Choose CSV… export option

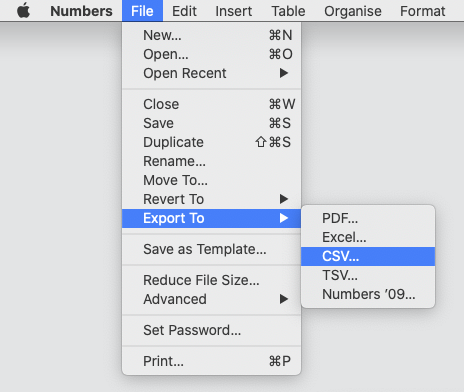coord(368,256)
